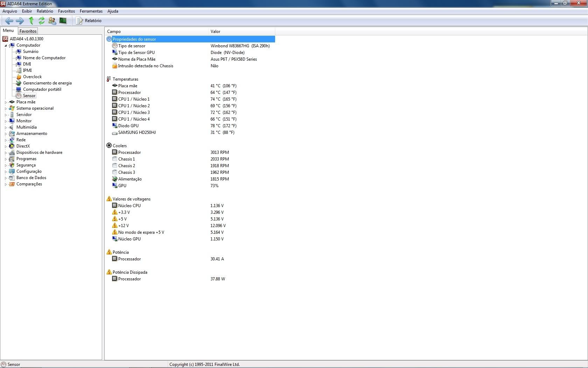Select Nome do Computador tree item
Viewport: 588px width, 368px height.
[x=44, y=58]
